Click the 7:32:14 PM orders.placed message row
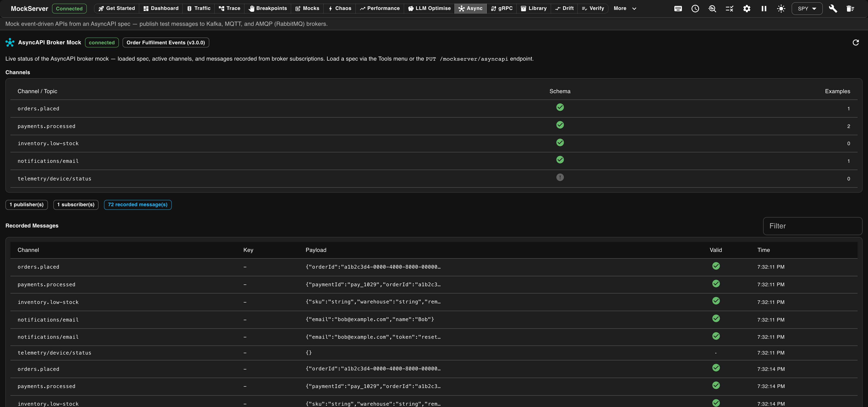Viewport: 868px width, 407px height. pos(434,369)
